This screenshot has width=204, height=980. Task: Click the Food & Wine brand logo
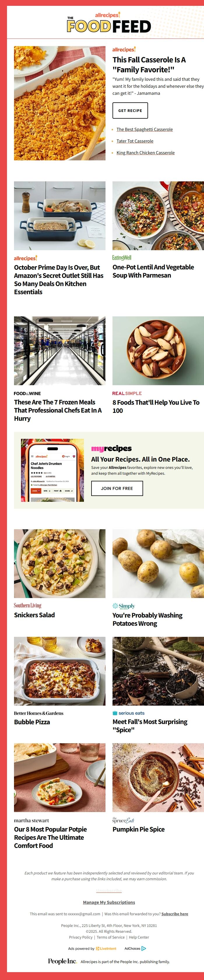point(27,393)
